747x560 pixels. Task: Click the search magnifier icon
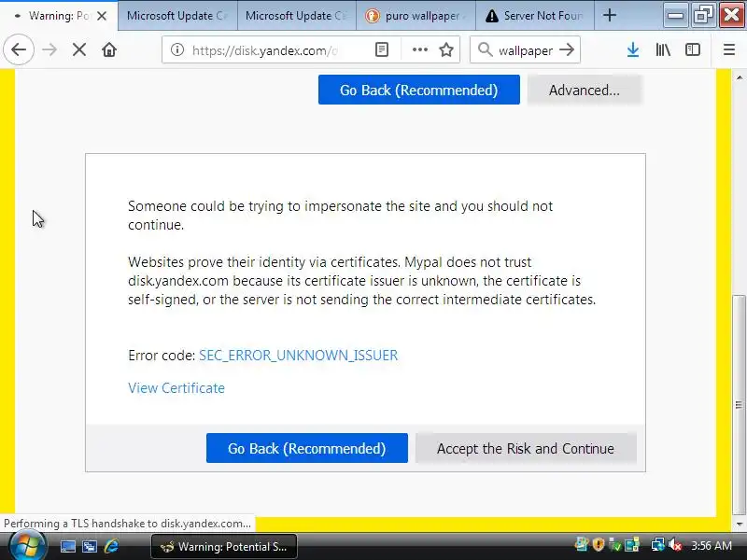coord(485,49)
